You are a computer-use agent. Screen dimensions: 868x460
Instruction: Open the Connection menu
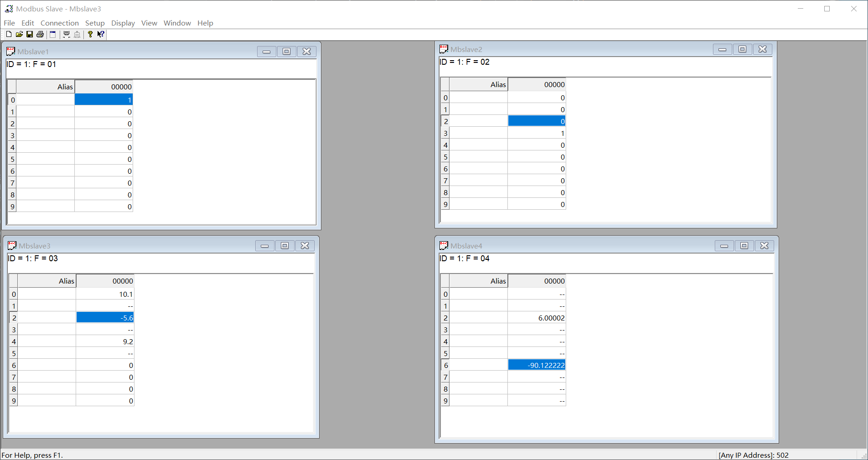point(59,23)
